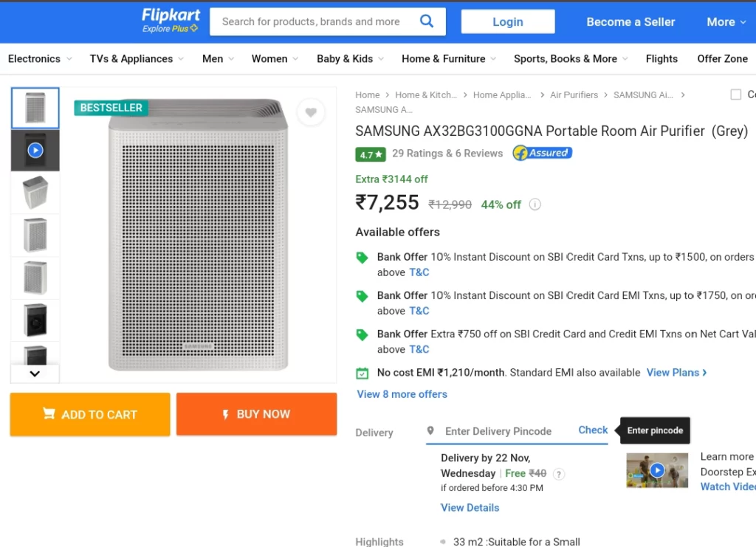Click the 4.7 star rating badge

pyautogui.click(x=371, y=154)
